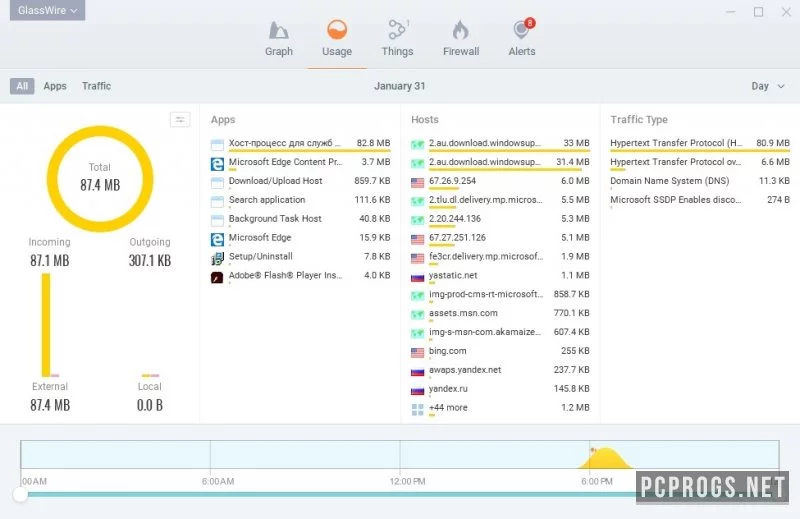Select host bing.com
The height and width of the screenshot is (519, 800).
click(x=500, y=351)
